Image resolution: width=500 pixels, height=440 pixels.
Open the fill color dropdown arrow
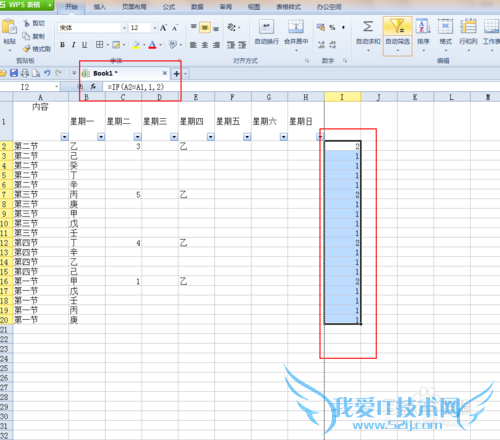(x=144, y=45)
